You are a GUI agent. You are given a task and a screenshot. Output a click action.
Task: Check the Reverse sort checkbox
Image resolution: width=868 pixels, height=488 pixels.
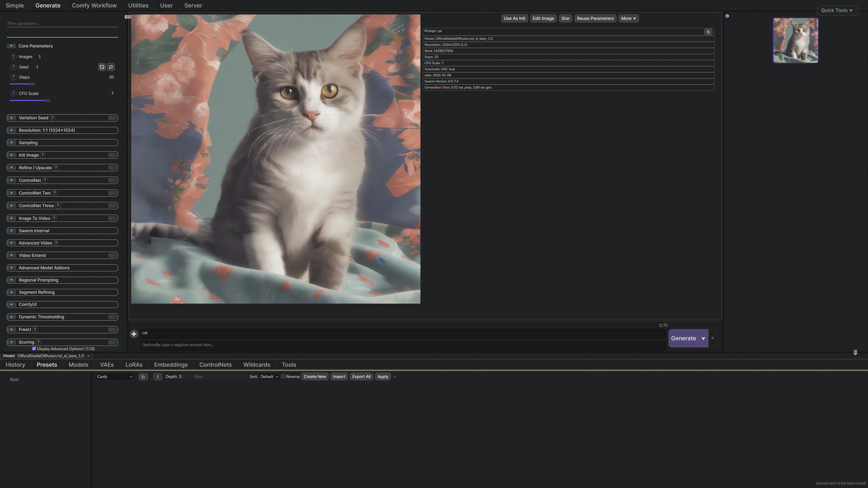click(283, 377)
